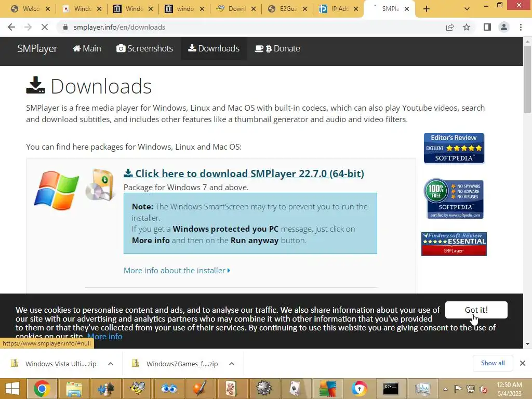Go back to the previous page
The width and height of the screenshot is (532, 399).
click(11, 27)
